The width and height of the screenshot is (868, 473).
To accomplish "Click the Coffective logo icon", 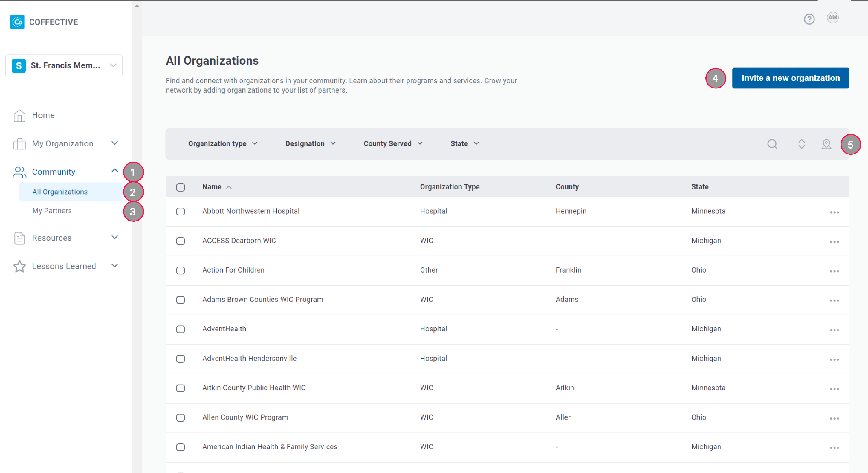I will [17, 22].
